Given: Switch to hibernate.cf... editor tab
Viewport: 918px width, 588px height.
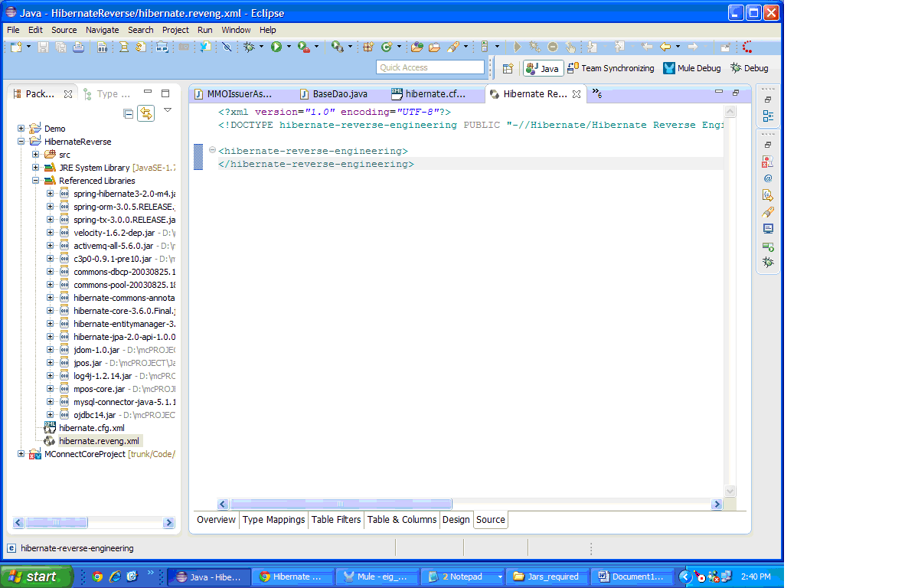Looking at the screenshot, I should tap(435, 93).
